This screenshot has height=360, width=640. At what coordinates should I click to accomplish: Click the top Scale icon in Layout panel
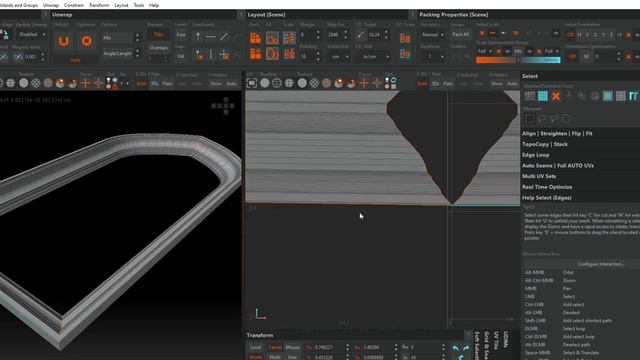289,38
